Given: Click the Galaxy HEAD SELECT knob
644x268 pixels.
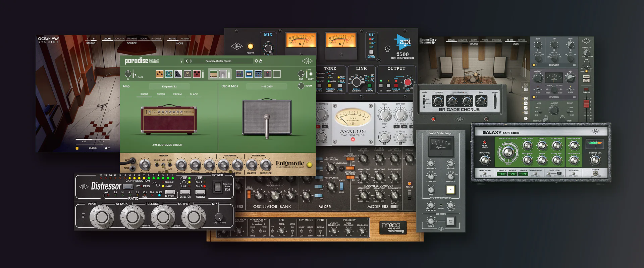Looking at the screenshot, I should 508,152.
